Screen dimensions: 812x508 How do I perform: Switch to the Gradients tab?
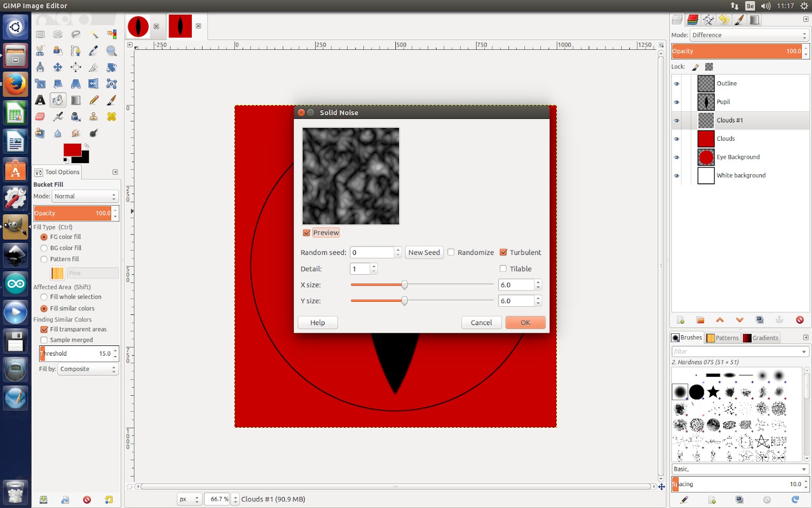(760, 337)
